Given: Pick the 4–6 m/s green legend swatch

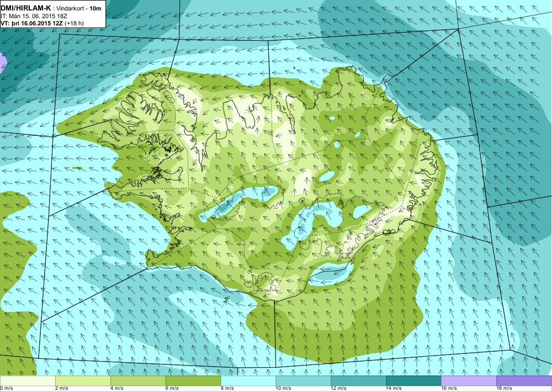Looking at the screenshot, I should (x=138, y=380).
